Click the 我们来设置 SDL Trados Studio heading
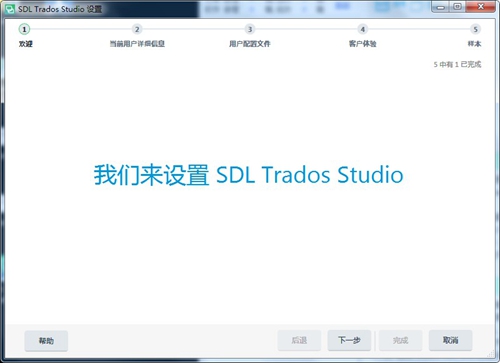 pyautogui.click(x=248, y=175)
